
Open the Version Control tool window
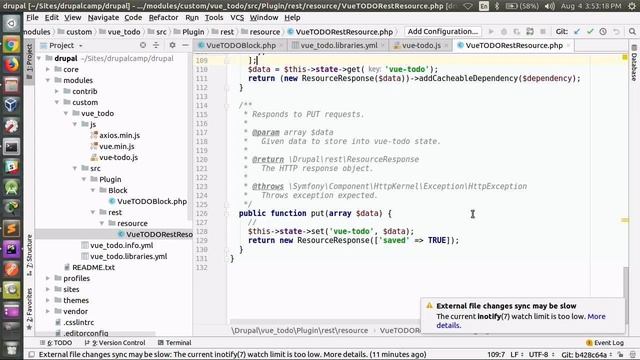115,343
